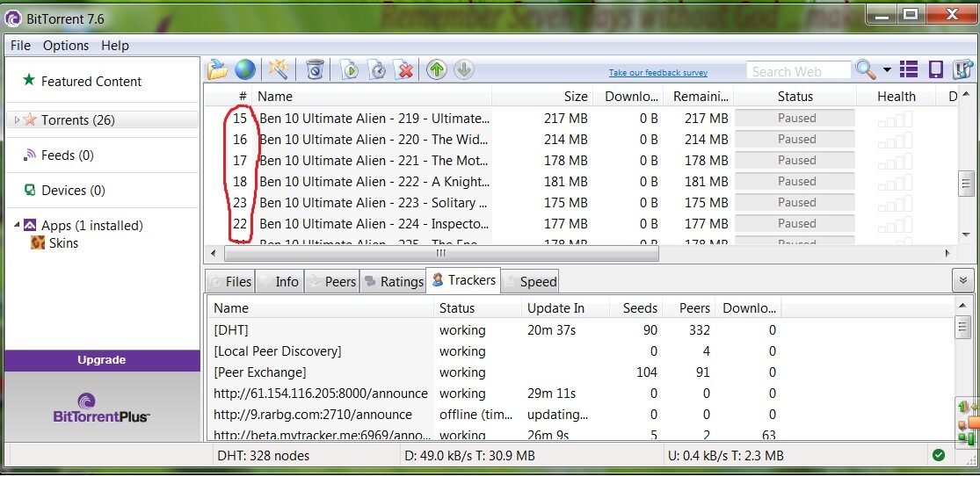Switch to the Speed tab
The width and height of the screenshot is (980, 477).
[x=530, y=282]
